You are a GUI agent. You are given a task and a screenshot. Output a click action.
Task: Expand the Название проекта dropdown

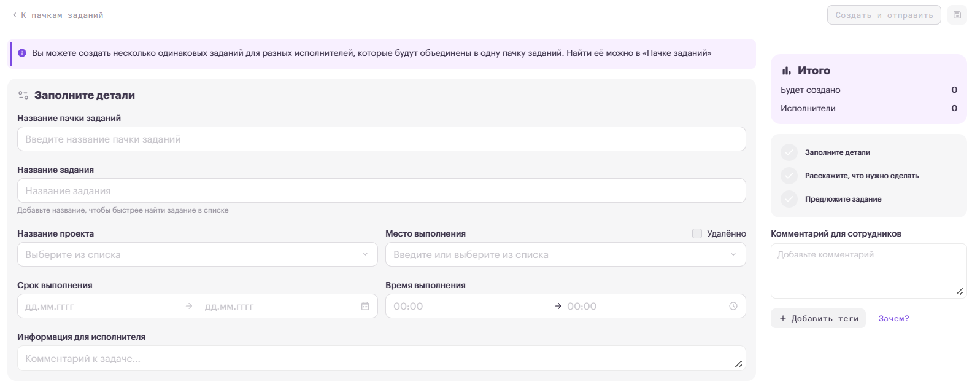click(x=198, y=254)
